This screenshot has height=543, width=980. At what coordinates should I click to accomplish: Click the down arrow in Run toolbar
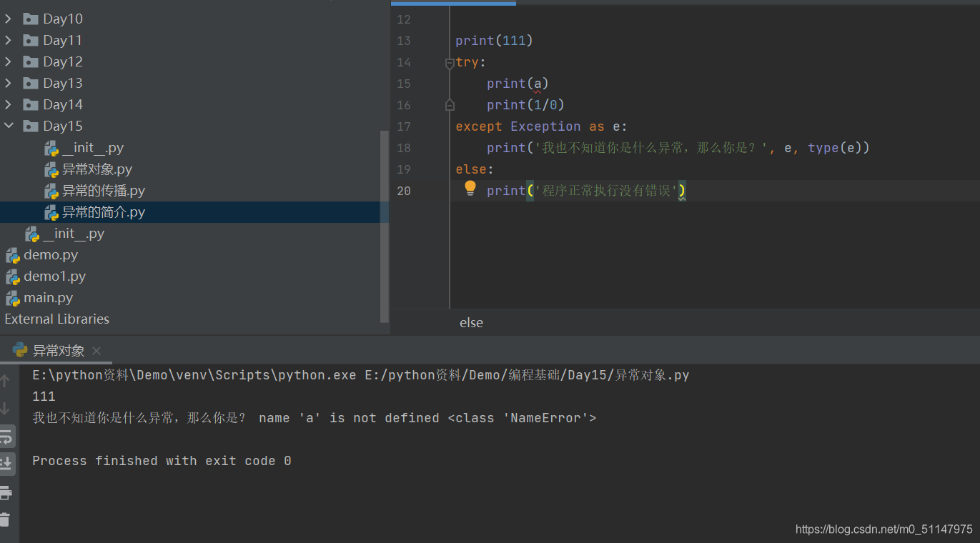click(6, 409)
